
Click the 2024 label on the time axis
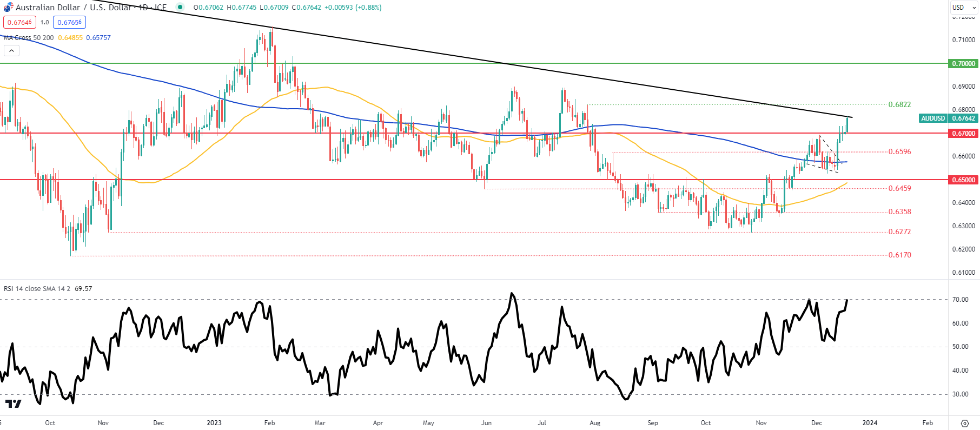(x=870, y=423)
